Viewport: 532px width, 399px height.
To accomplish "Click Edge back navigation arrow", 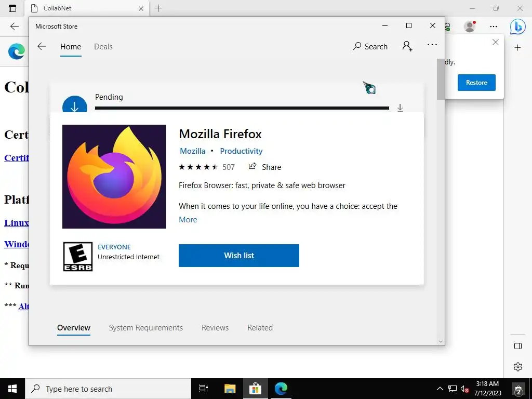I will 14,26.
